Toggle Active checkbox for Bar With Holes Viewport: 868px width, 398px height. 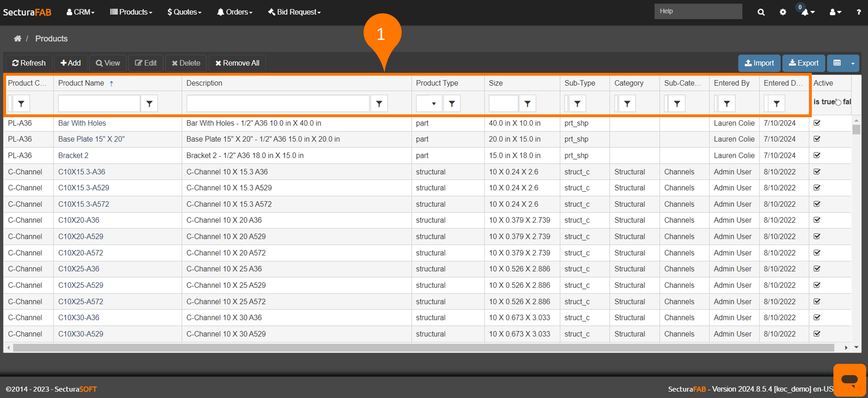point(817,123)
